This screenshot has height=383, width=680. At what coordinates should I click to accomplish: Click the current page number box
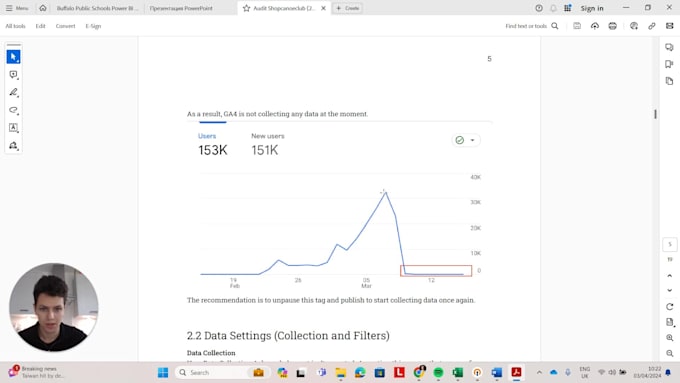(x=670, y=245)
